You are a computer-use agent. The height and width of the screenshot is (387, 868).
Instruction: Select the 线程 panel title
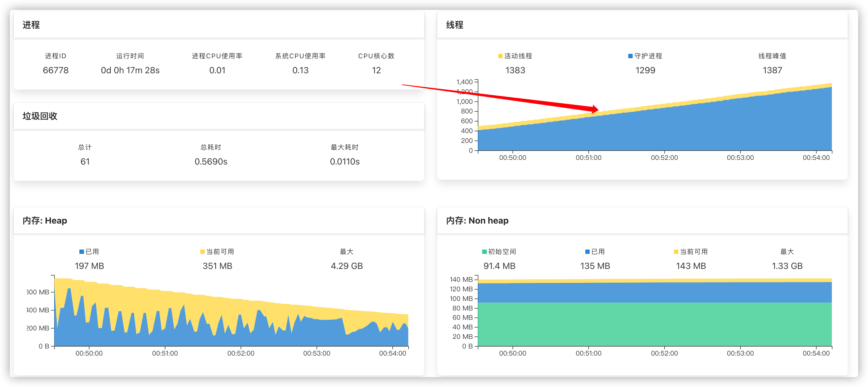455,25
